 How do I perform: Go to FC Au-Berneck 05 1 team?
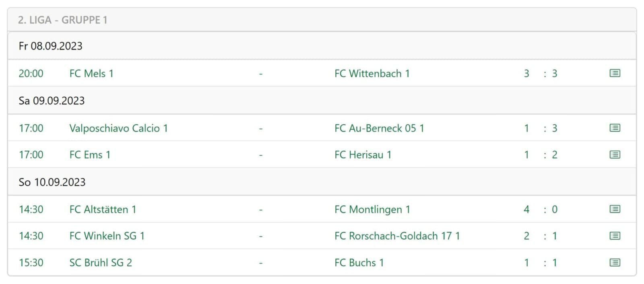point(379,128)
